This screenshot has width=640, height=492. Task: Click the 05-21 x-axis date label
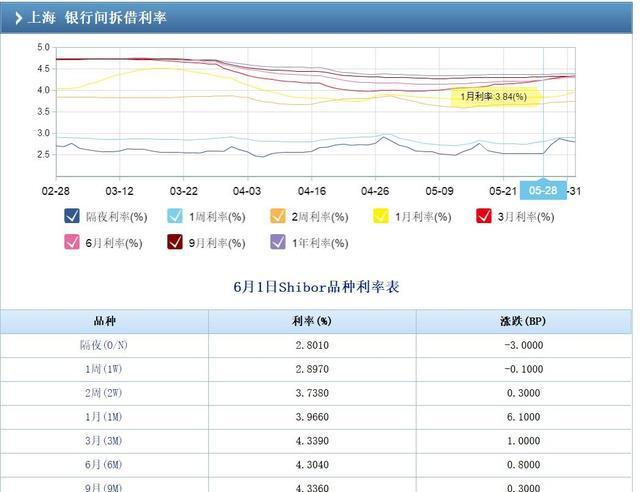point(503,191)
